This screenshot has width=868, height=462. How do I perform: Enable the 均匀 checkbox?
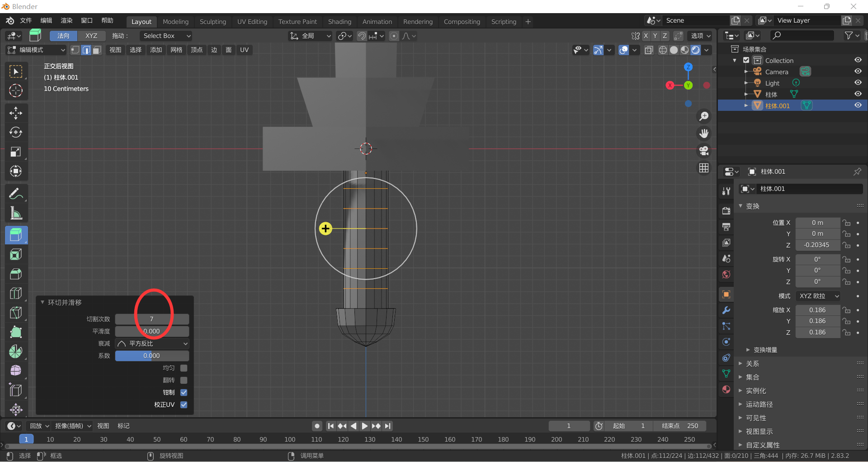[x=184, y=368]
